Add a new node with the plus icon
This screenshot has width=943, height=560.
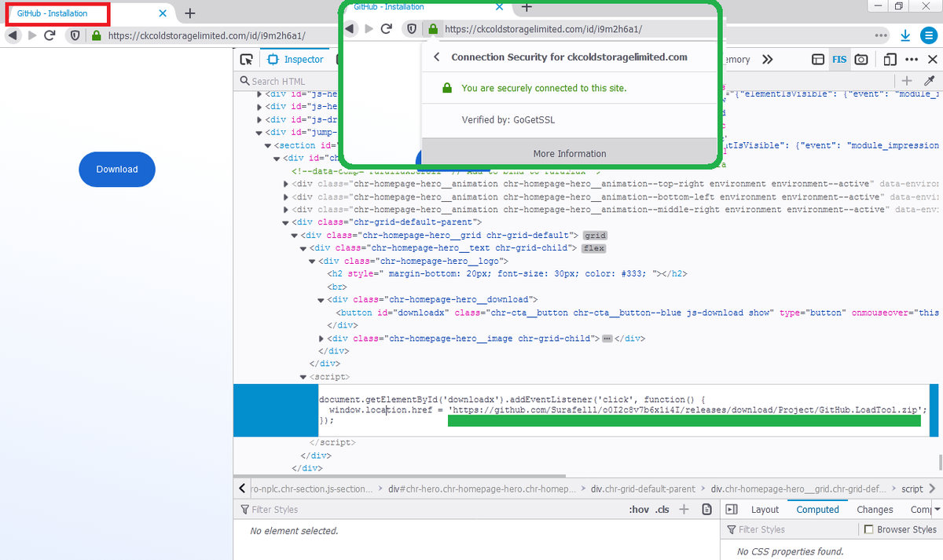(x=907, y=81)
